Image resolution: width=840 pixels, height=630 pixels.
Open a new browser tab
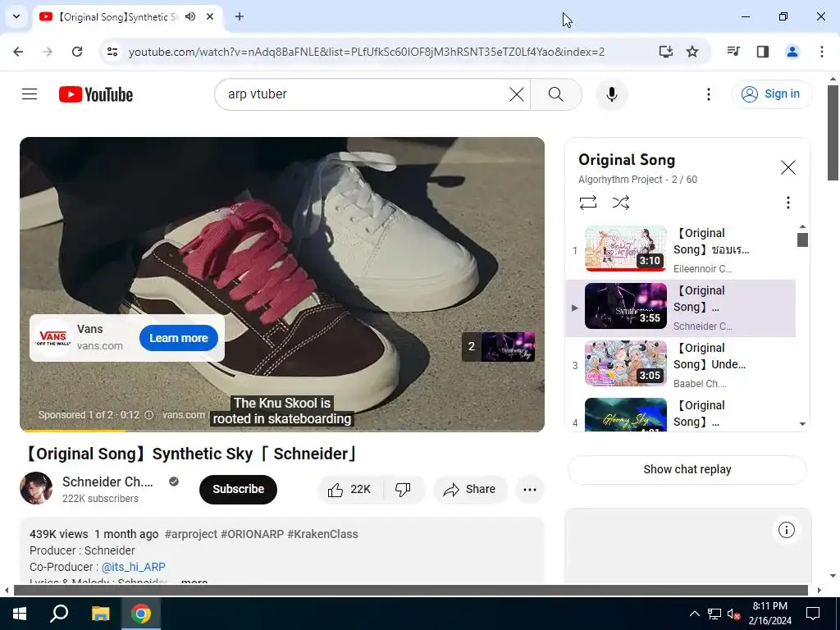[240, 16]
